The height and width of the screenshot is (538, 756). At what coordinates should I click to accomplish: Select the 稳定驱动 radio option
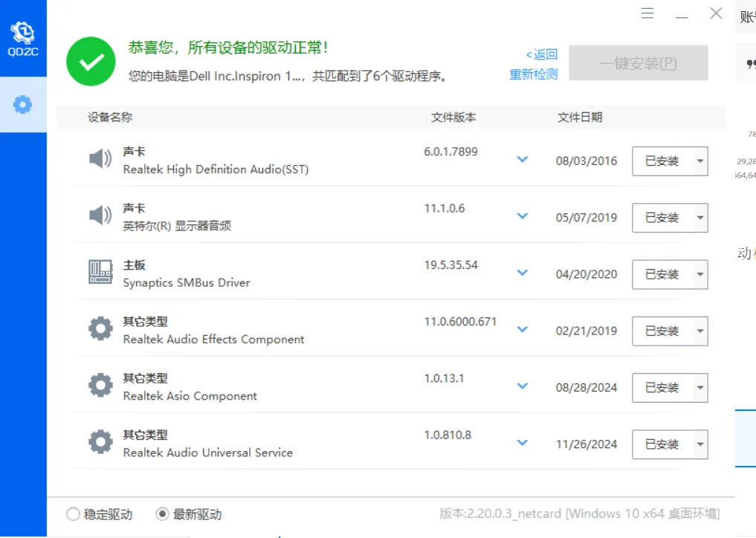(74, 514)
